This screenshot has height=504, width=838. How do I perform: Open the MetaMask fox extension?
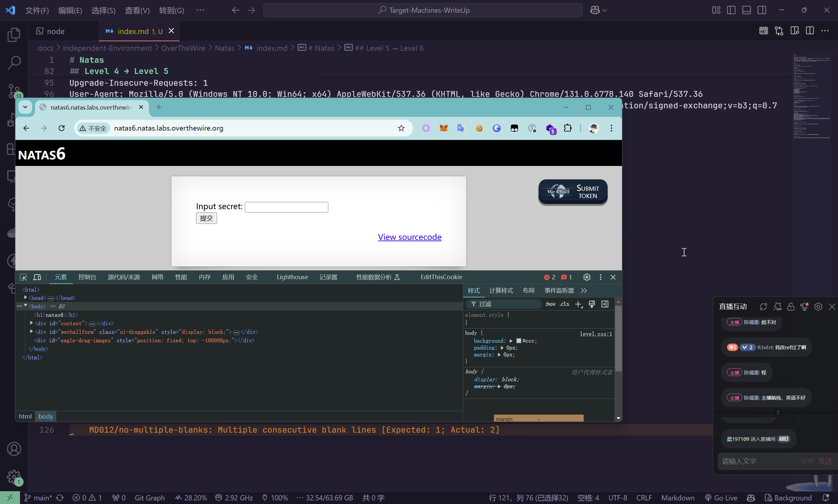coord(443,128)
